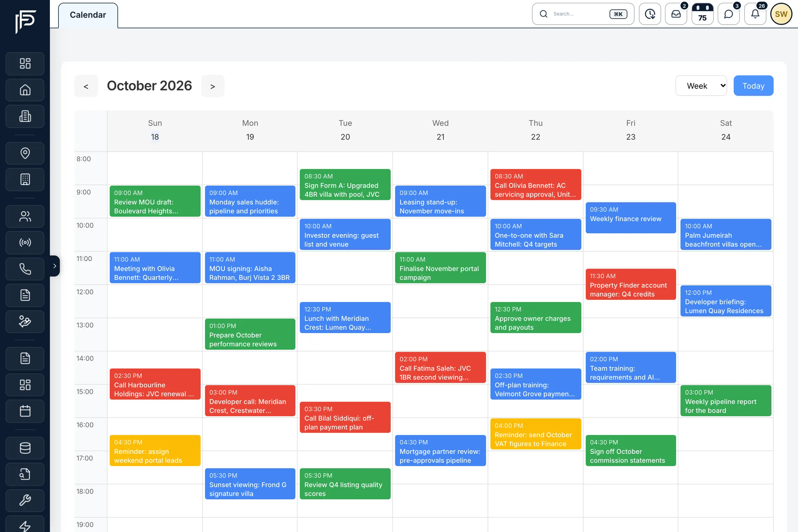Viewport: 798px width, 532px height.
Task: Go to previous week with the < arrow
Action: click(x=86, y=86)
